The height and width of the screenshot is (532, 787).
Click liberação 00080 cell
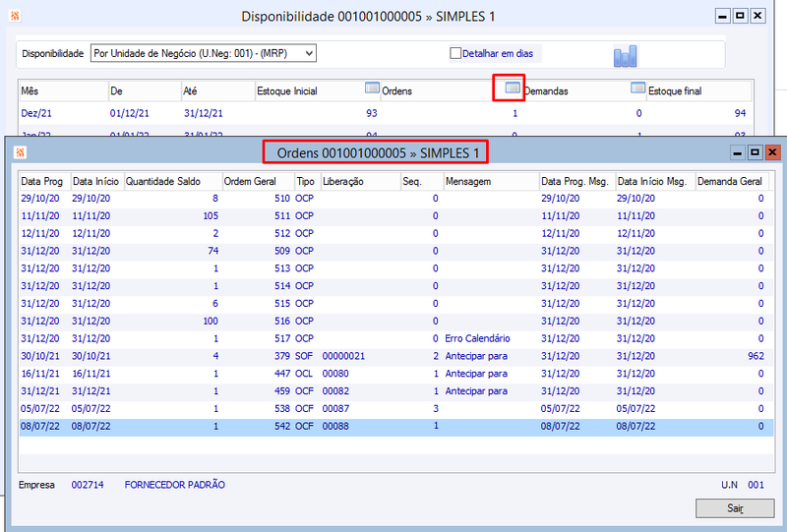(x=335, y=374)
